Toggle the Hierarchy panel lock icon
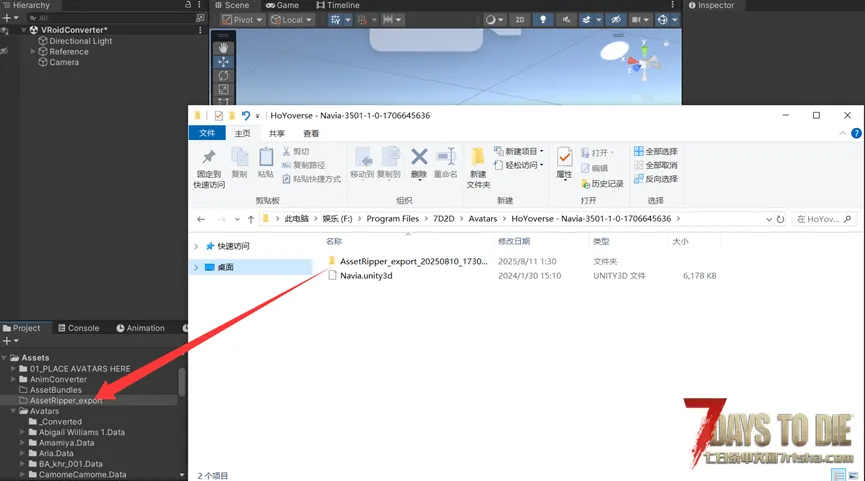Viewport: 865px width, 481px height. (188, 4)
